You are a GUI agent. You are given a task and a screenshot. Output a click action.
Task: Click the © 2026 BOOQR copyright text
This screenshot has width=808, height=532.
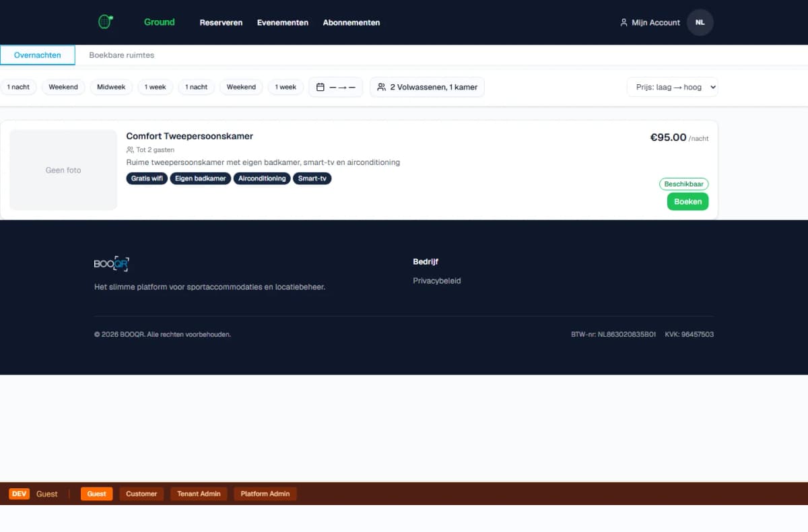[162, 334]
